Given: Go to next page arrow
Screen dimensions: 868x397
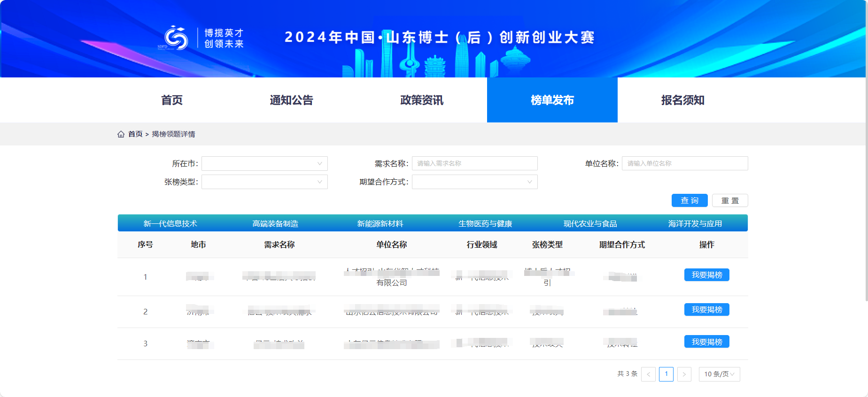Looking at the screenshot, I should point(684,374).
